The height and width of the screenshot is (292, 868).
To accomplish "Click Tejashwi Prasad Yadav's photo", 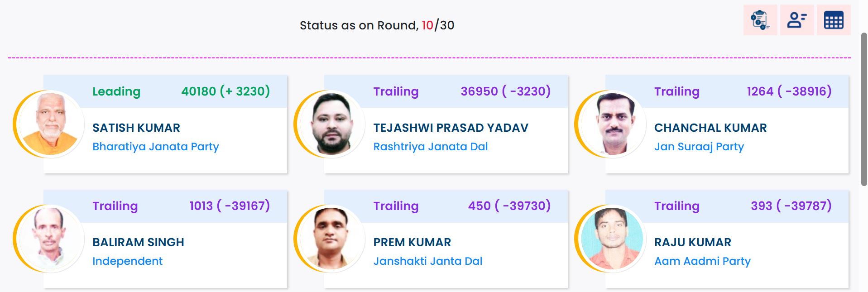I will click(x=331, y=124).
